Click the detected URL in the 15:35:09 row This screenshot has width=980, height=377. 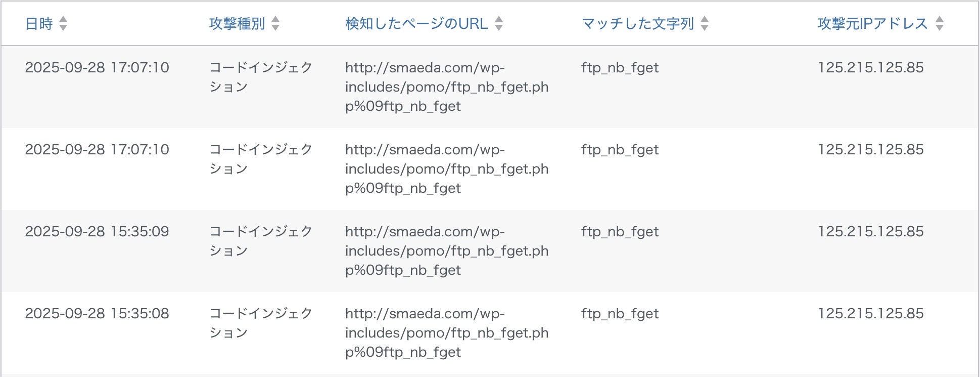[x=446, y=251]
